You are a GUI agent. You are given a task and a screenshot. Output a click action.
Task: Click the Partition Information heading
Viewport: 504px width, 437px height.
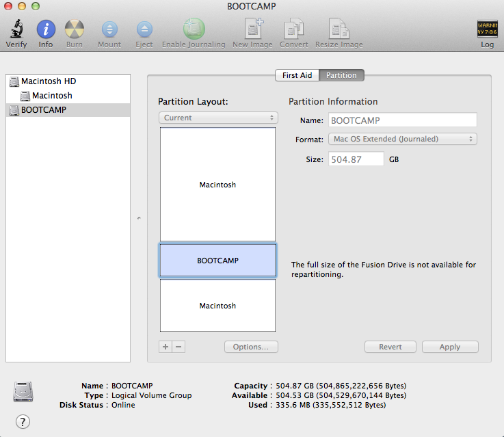(333, 101)
